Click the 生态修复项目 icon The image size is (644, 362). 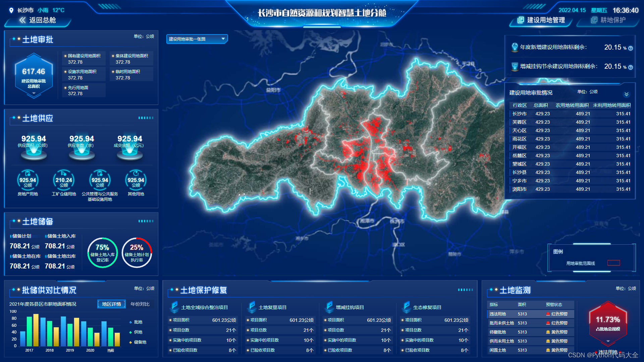point(407,307)
